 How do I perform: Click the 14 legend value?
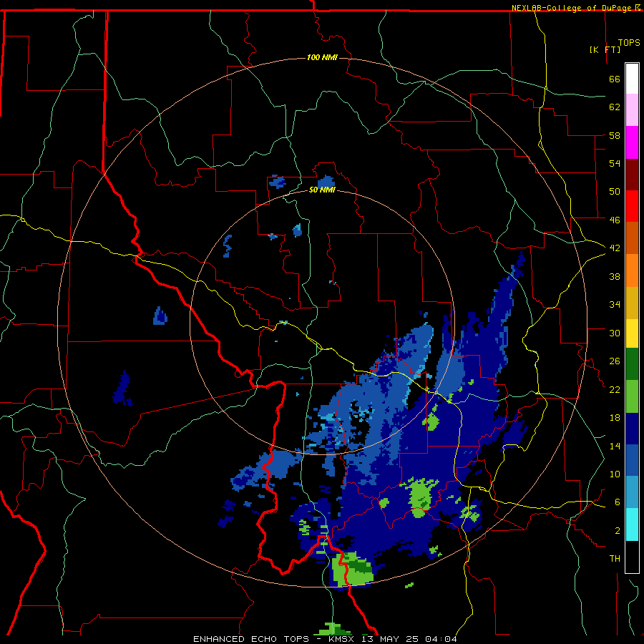point(615,446)
